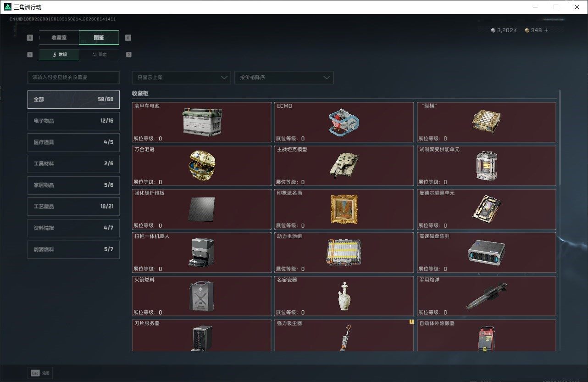Select the 火箭燃料 fuel can icon

pos(201,296)
